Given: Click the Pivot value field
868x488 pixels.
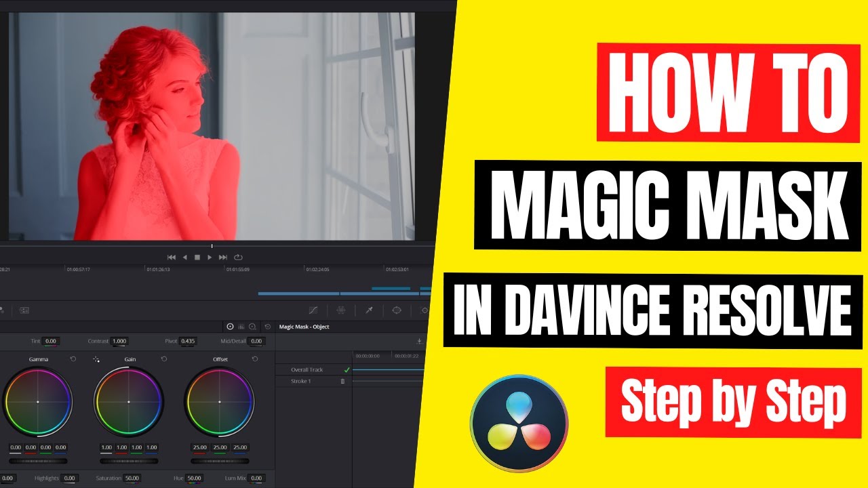Looking at the screenshot, I should 188,341.
